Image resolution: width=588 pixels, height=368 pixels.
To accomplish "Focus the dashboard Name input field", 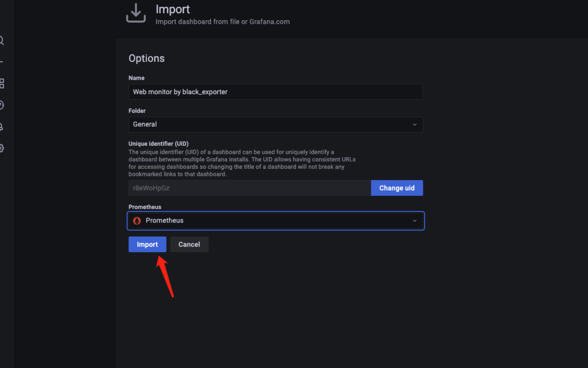I will click(x=275, y=92).
